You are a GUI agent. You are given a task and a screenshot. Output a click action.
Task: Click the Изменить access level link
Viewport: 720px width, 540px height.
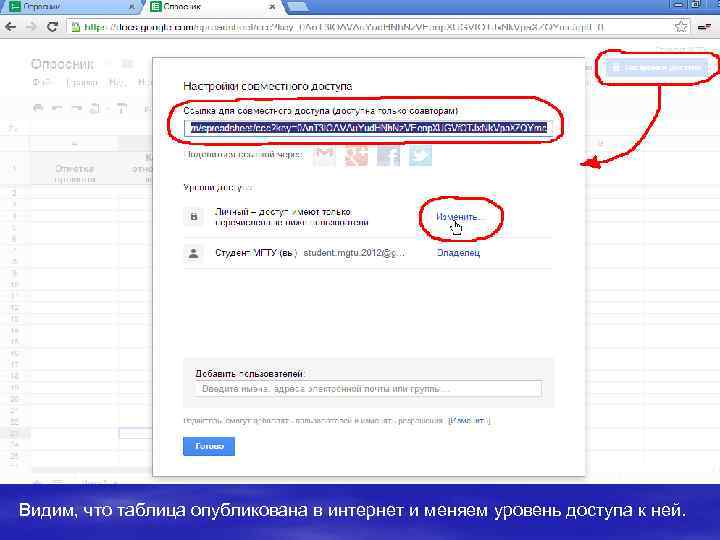click(458, 217)
